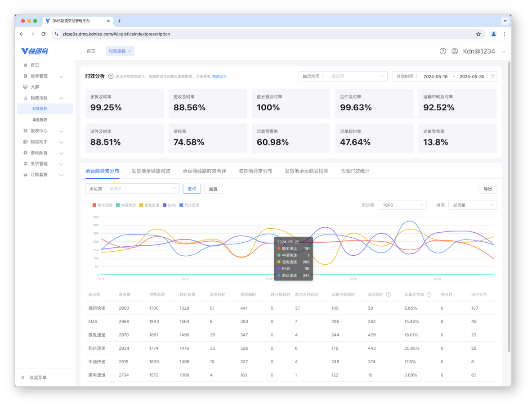Open the 物流助手 blue link
The image size is (532, 407).
219,77
